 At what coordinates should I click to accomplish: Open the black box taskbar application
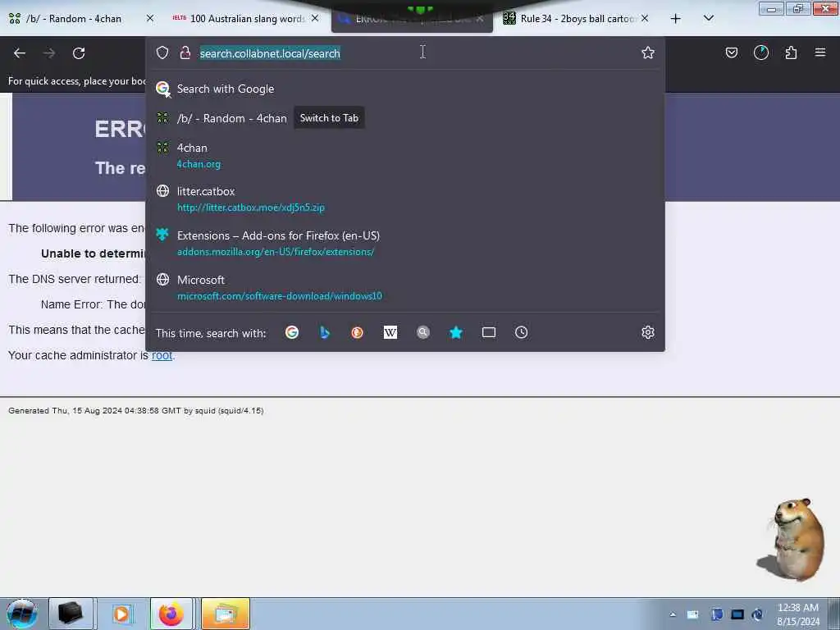71,614
